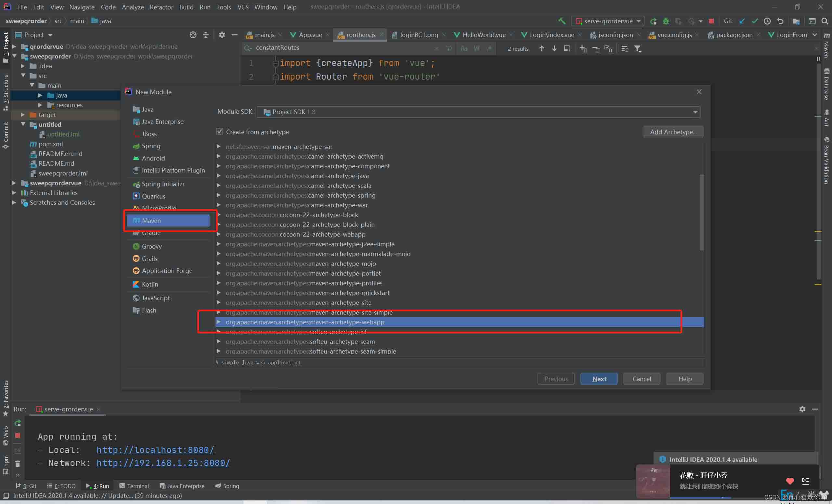Click the rerun serve-qrordervue toolbar icon
The width and height of the screenshot is (832, 504).
pos(653,21)
